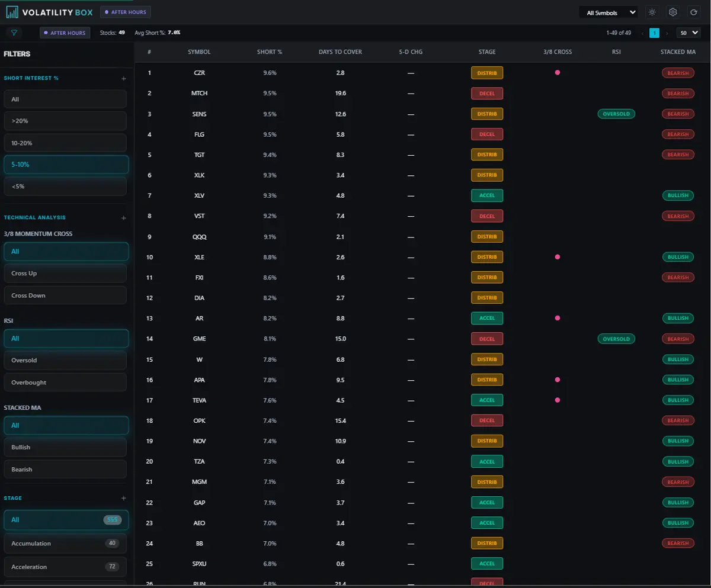Open the All Symbols dropdown
Screen dimensions: 711x588
(x=609, y=12)
